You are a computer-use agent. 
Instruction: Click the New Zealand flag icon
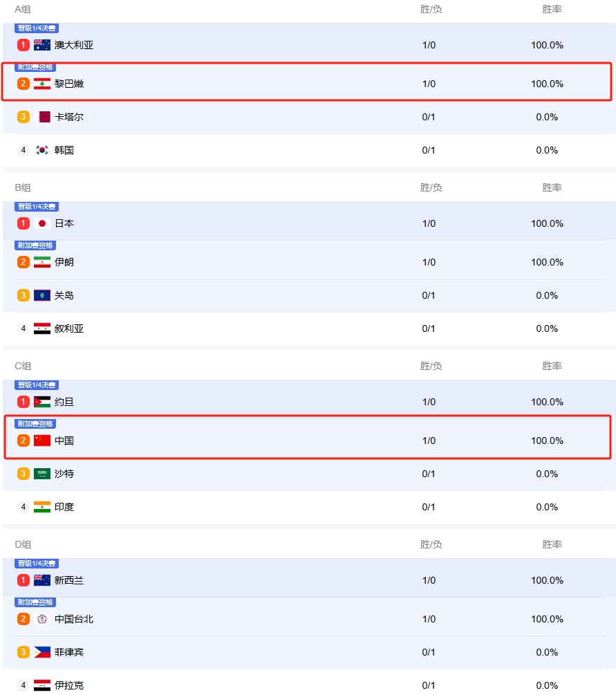pos(42,580)
